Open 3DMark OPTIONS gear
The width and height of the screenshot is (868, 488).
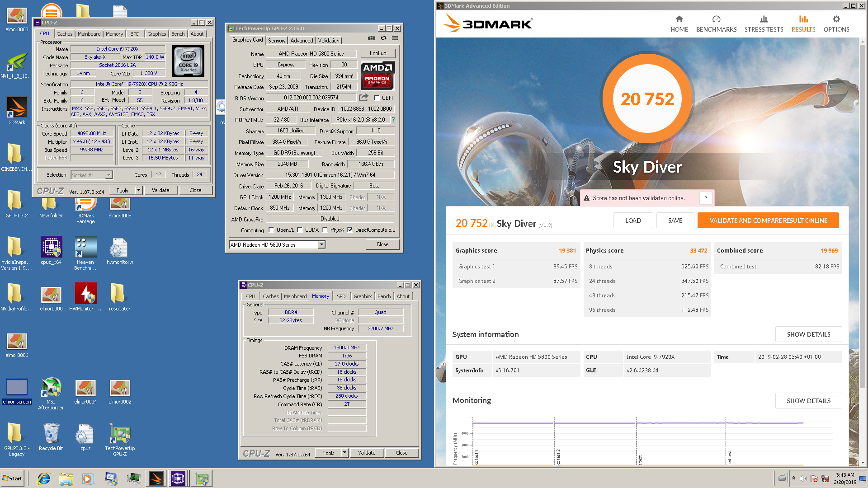pyautogui.click(x=836, y=24)
